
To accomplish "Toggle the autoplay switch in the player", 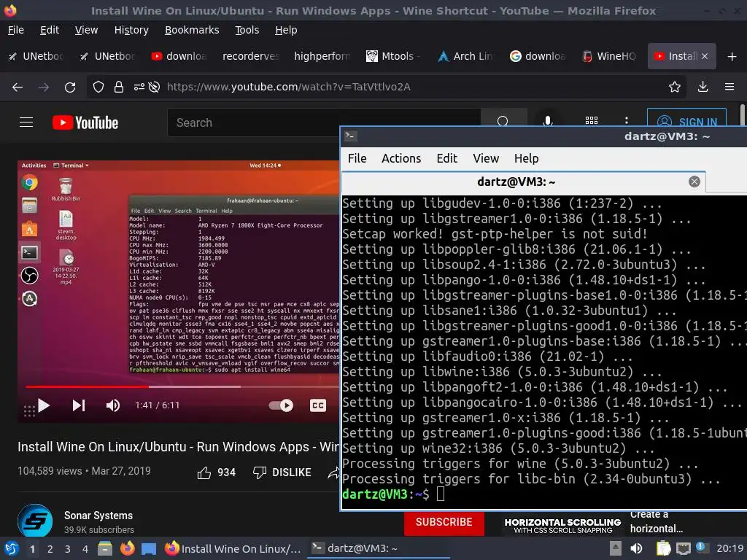I will [x=281, y=405].
